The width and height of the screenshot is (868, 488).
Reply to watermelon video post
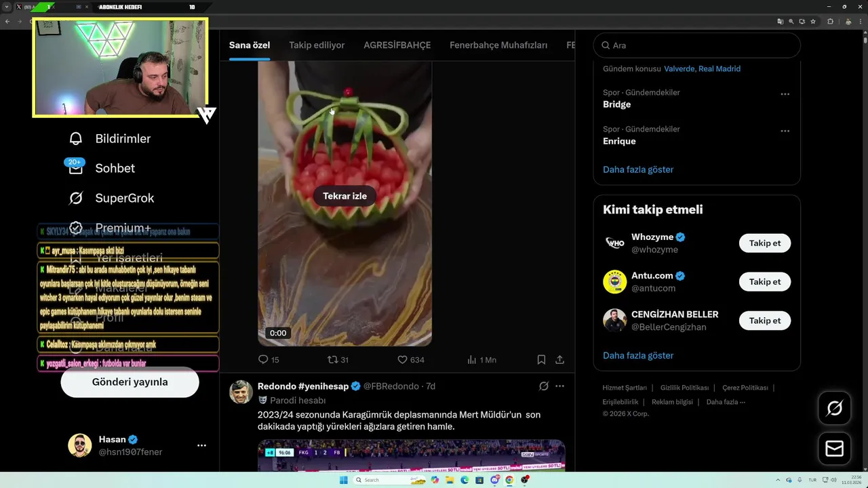269,360
